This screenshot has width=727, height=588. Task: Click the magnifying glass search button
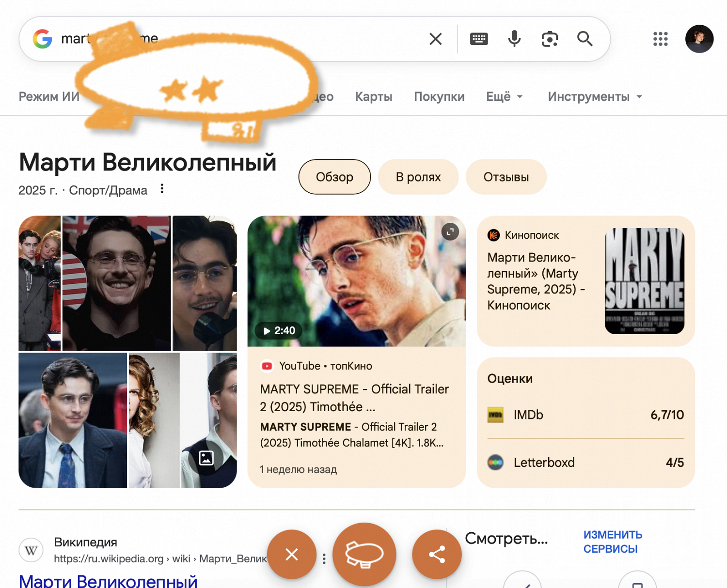[585, 39]
